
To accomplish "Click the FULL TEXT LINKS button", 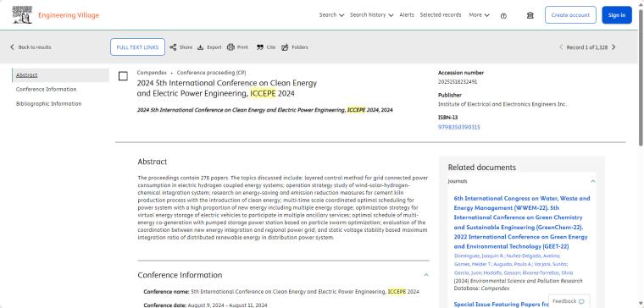I will coord(137,47).
